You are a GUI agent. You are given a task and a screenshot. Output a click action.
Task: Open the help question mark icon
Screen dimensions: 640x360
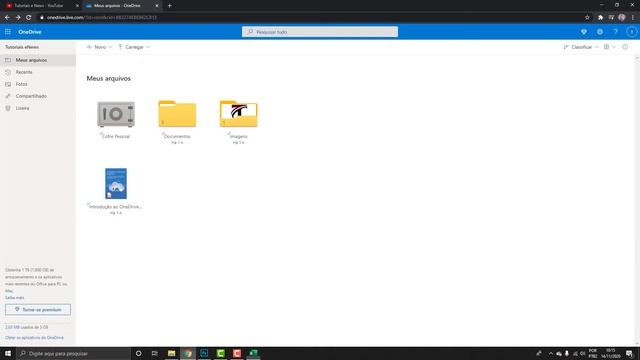pos(616,32)
